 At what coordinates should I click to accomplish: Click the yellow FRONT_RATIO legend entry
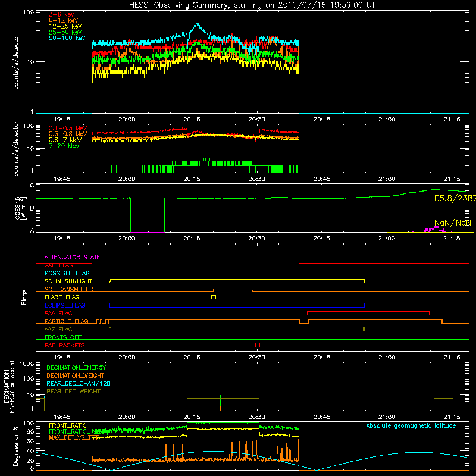coord(68,425)
